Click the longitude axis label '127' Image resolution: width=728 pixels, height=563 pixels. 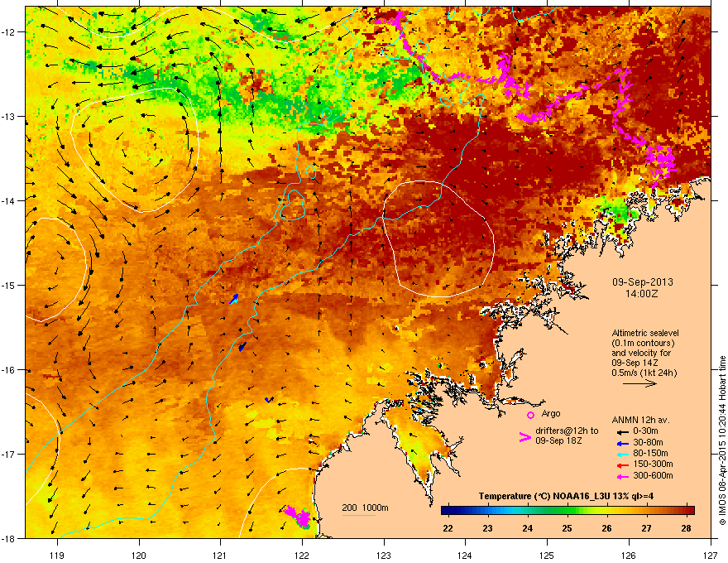coord(711,555)
